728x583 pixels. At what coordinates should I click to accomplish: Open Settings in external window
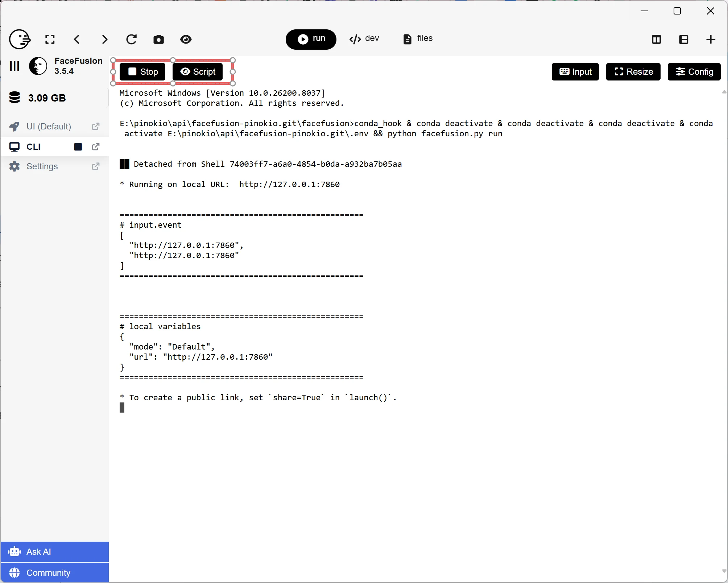pyautogui.click(x=96, y=166)
